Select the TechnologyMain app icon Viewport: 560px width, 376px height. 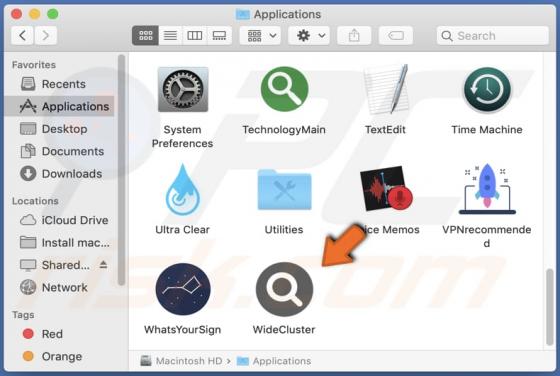[x=284, y=89]
